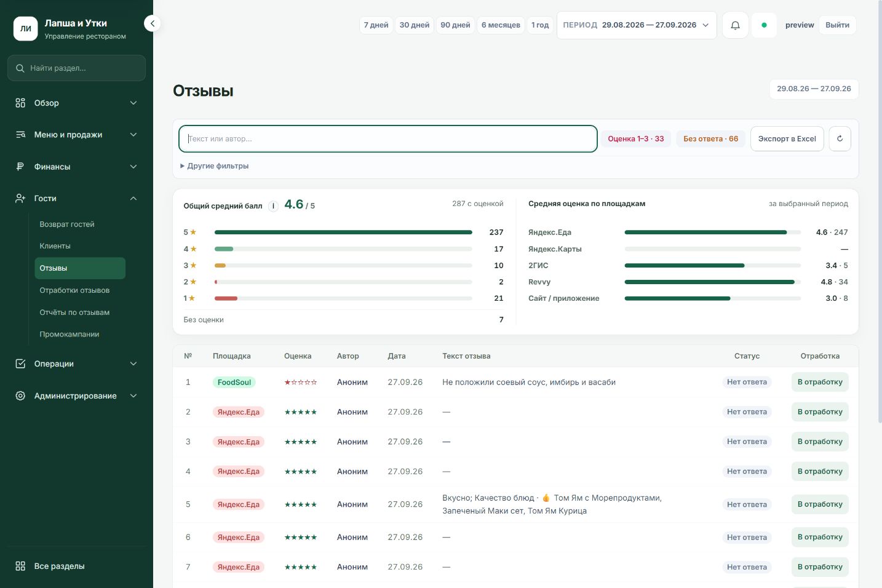Image resolution: width=882 pixels, height=588 pixels.
Task: Open Отработки отзывов menu item
Action: (x=80, y=290)
